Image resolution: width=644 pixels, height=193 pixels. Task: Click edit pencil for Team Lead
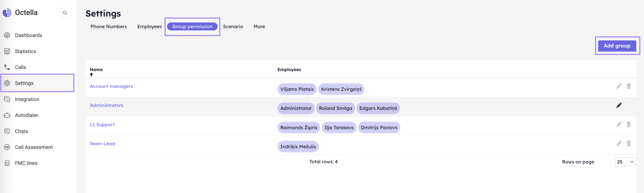click(619, 144)
